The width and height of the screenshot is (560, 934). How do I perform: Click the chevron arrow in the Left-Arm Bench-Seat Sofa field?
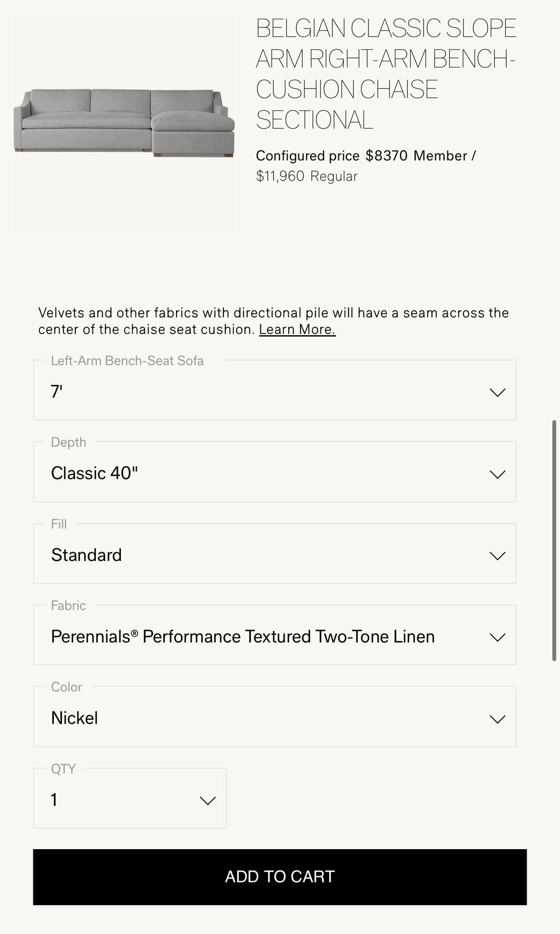click(x=497, y=392)
